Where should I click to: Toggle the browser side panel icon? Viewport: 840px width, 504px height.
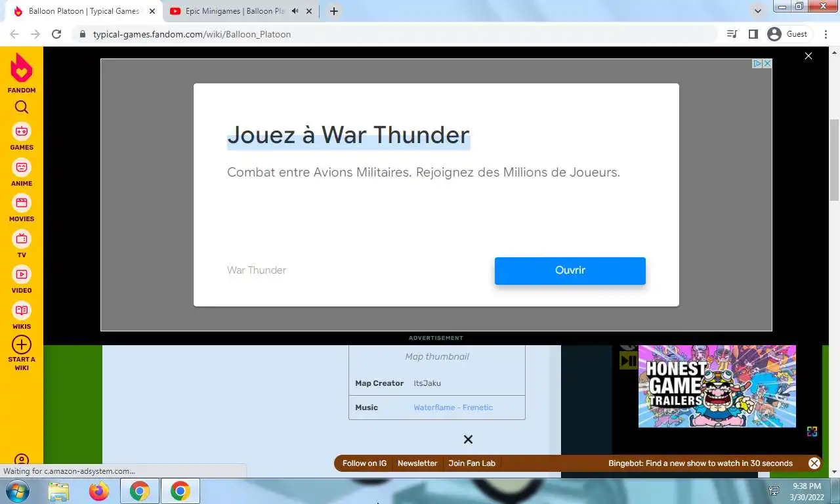click(753, 34)
